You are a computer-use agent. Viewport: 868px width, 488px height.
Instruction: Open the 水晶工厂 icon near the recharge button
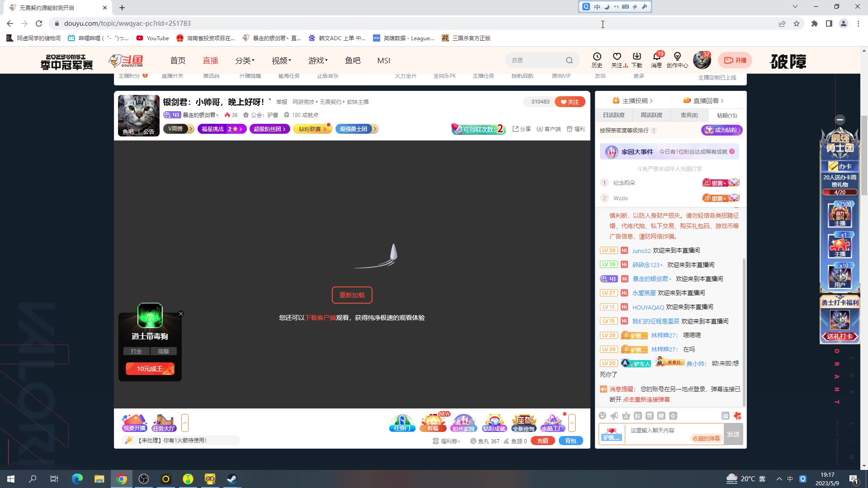click(553, 422)
